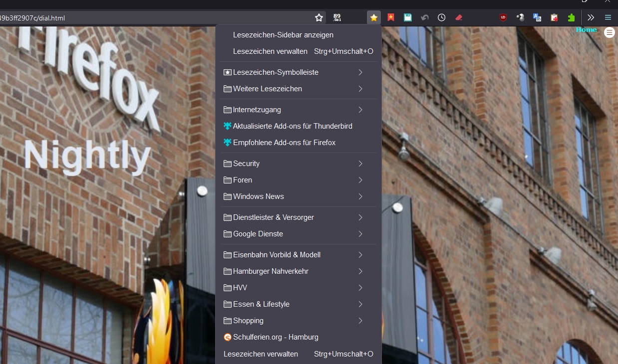Click the bookmark star in the address bar

coord(319,18)
